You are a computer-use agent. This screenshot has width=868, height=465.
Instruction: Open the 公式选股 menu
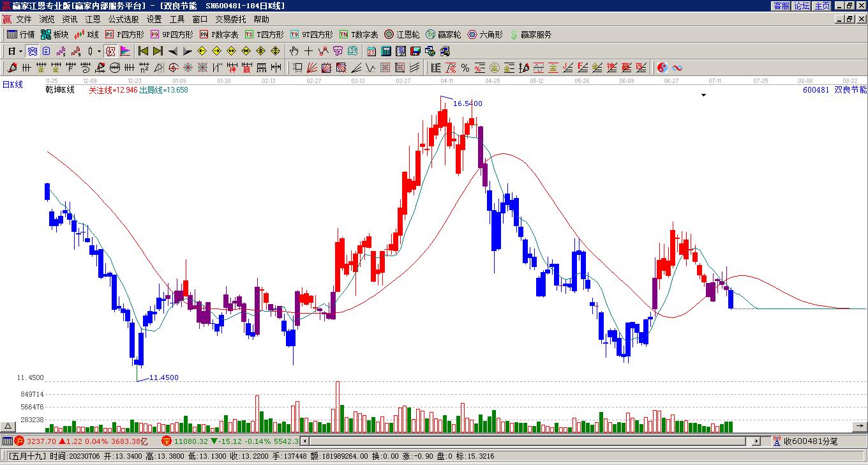point(123,20)
